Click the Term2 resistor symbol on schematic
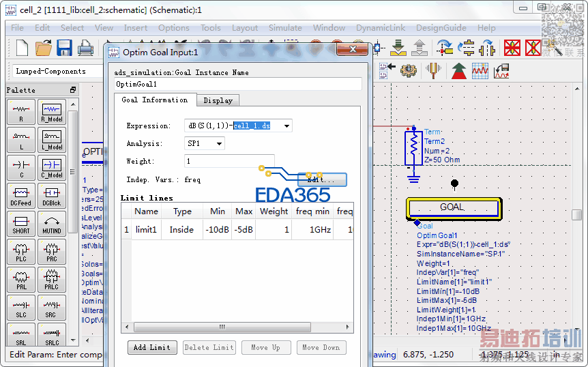Image resolution: width=588 pixels, height=367 pixels. (413, 148)
